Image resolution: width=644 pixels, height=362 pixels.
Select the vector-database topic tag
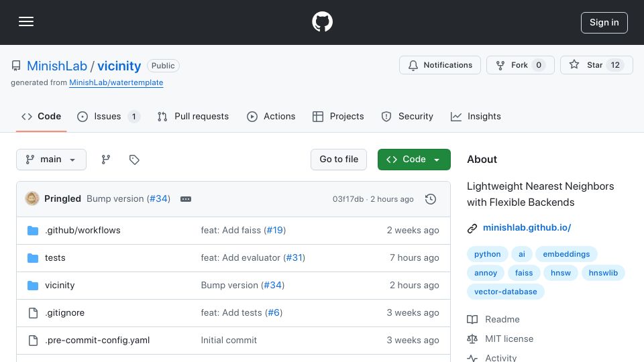[x=506, y=292]
